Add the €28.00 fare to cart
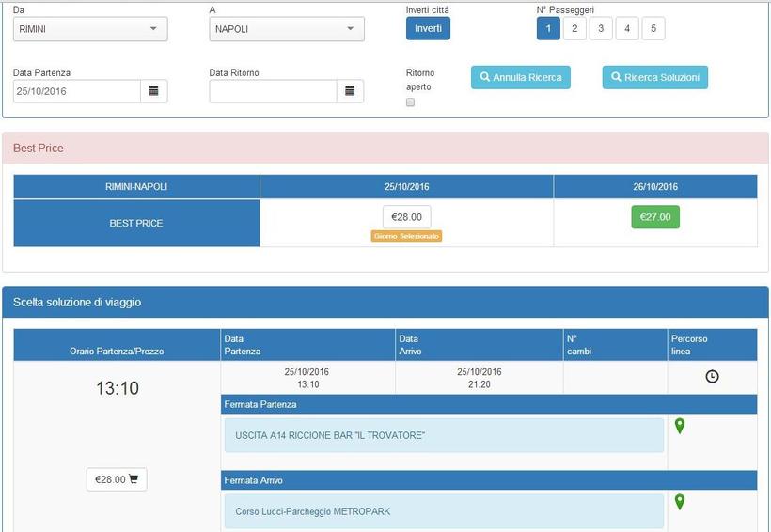This screenshot has width=771, height=532. coord(117,479)
